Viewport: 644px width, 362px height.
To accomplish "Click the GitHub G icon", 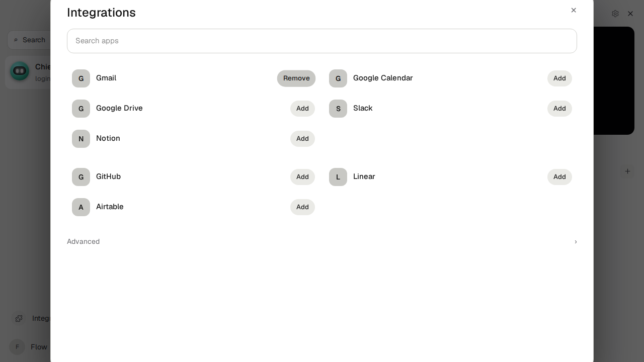I will [x=81, y=177].
